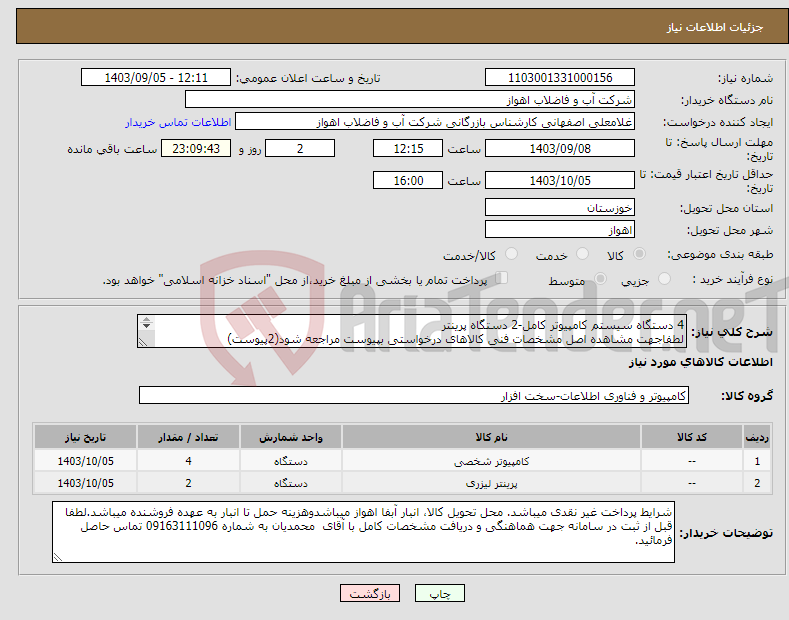Click response deadline time 12:15
Viewport: 789px width, 620px height.
click(408, 148)
